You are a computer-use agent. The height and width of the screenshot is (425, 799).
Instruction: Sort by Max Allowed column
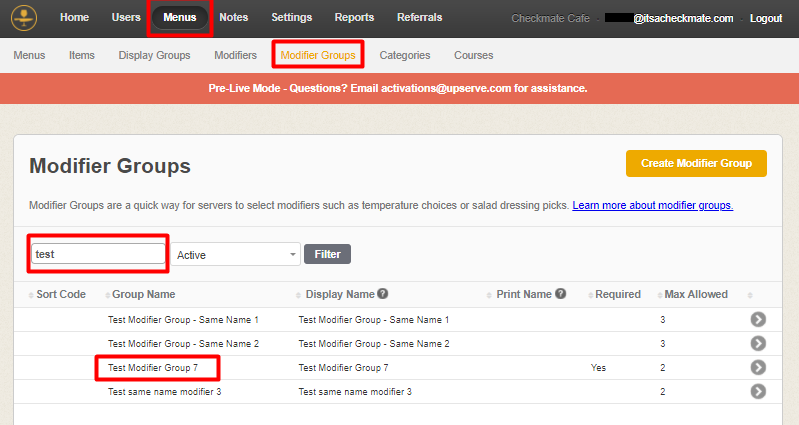[696, 294]
